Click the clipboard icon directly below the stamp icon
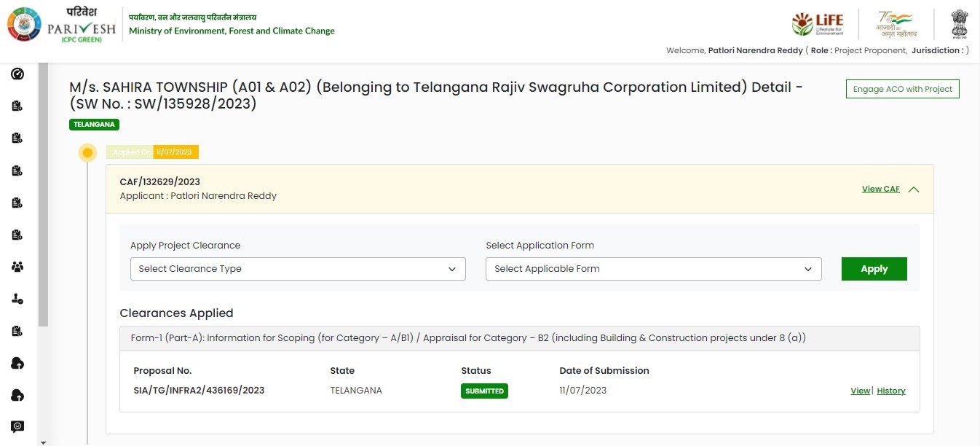This screenshot has height=446, width=980. click(x=18, y=331)
